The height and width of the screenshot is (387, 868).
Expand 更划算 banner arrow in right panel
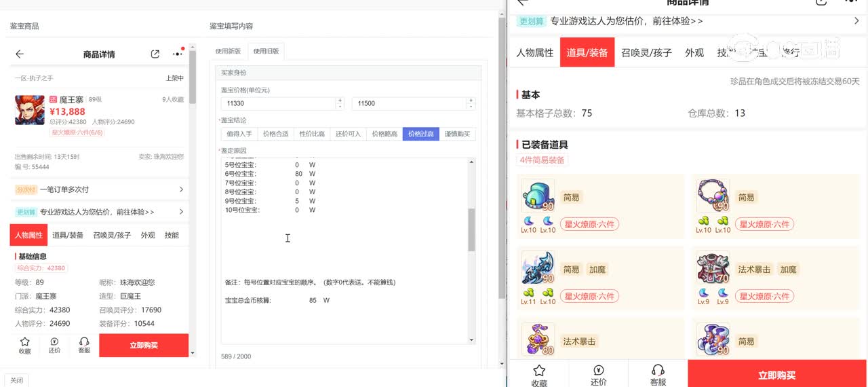(856, 21)
